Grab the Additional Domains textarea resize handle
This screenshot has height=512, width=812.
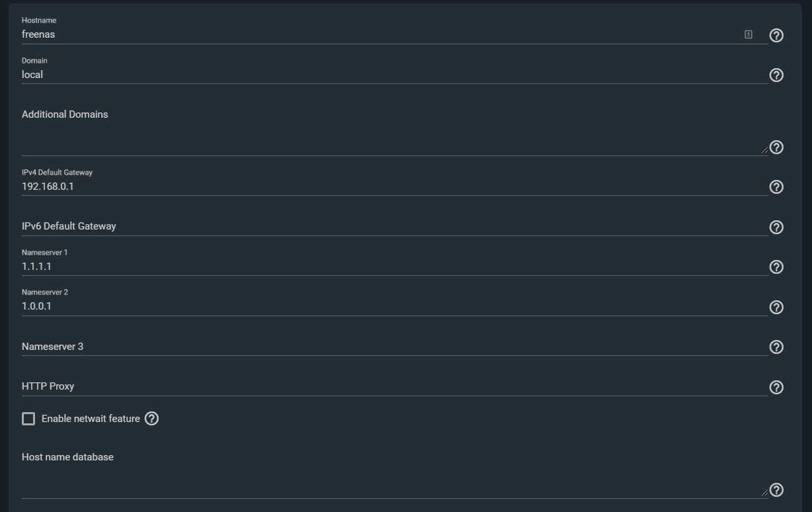(x=764, y=150)
